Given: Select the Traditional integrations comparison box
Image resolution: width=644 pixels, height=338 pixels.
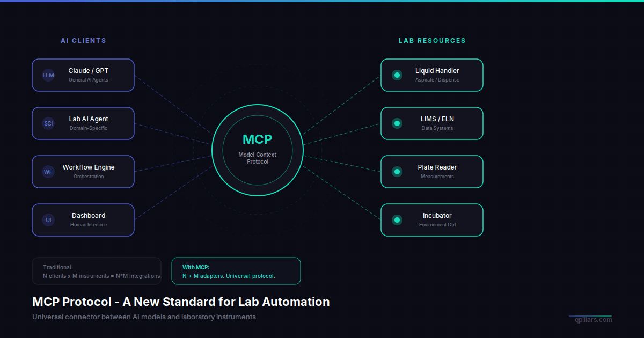Looking at the screenshot, I should point(97,271).
